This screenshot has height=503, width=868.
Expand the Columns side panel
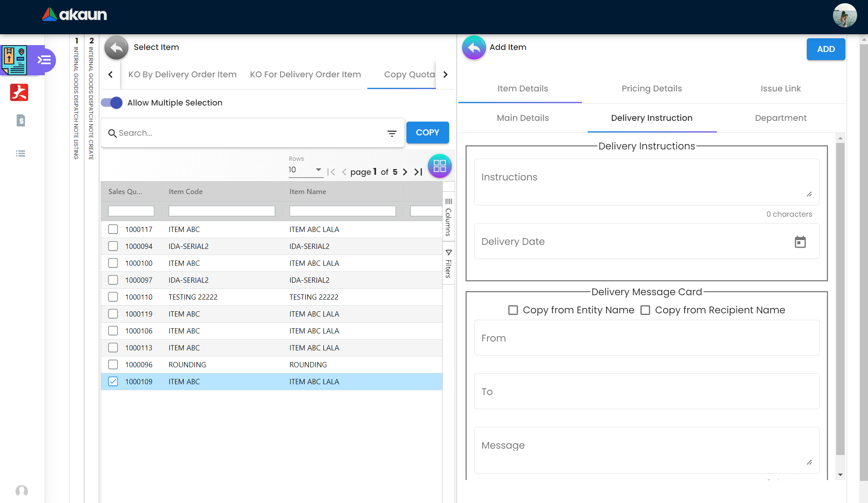pyautogui.click(x=448, y=217)
